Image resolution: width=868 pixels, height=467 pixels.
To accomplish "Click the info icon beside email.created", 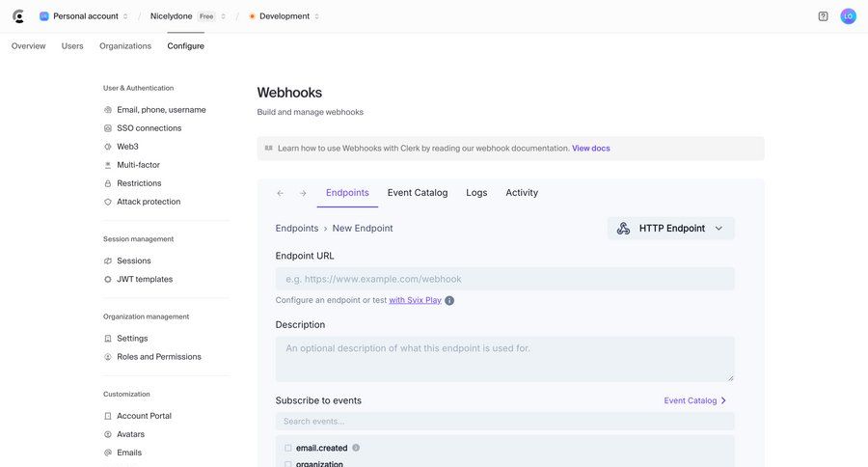I will tap(356, 448).
